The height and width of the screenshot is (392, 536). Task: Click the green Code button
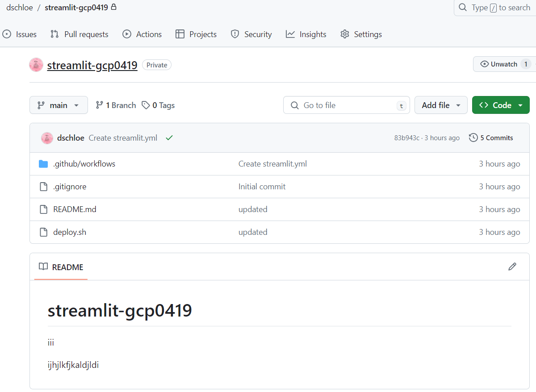(x=501, y=105)
